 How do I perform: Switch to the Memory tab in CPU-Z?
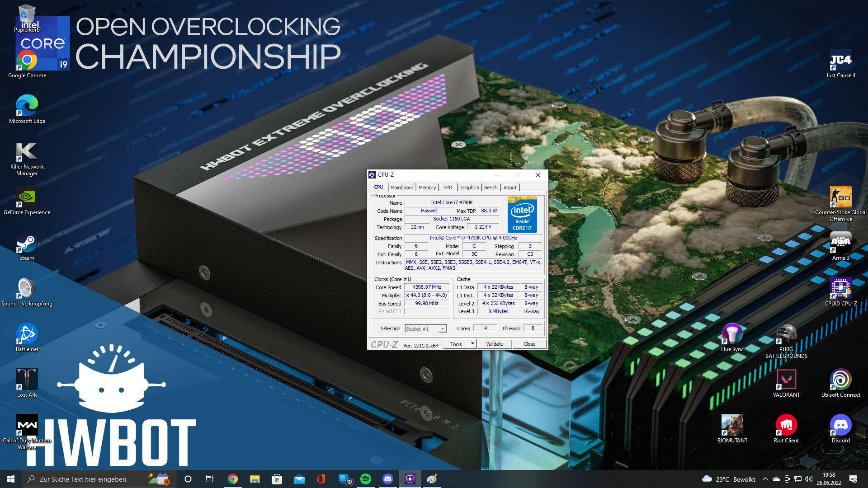click(427, 188)
